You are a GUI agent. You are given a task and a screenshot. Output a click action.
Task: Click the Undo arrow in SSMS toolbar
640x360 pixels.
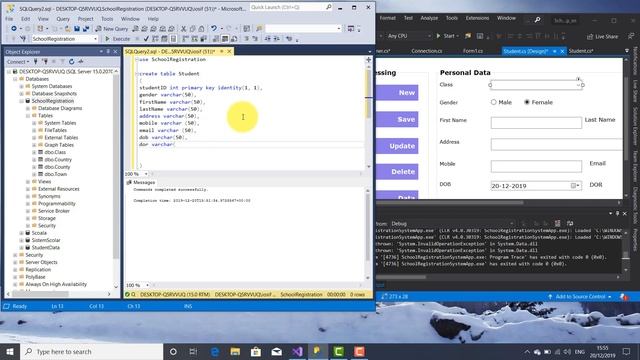(213, 29)
